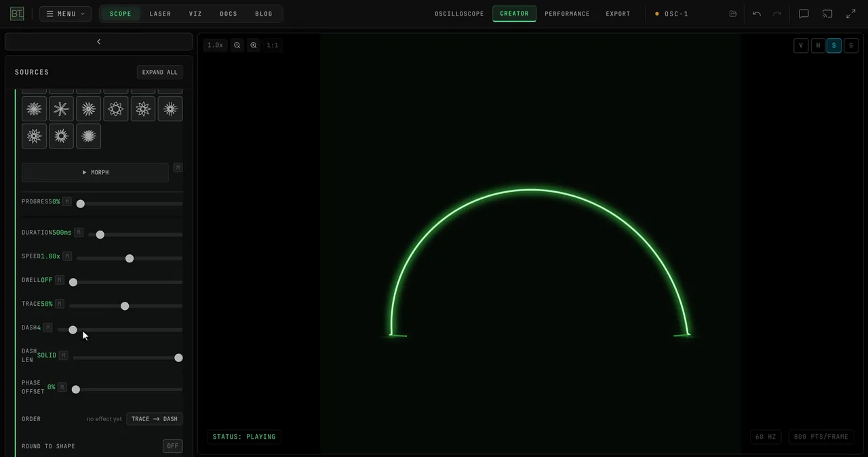Click the TRACE slider handle
The image size is (868, 457).
pyautogui.click(x=125, y=306)
